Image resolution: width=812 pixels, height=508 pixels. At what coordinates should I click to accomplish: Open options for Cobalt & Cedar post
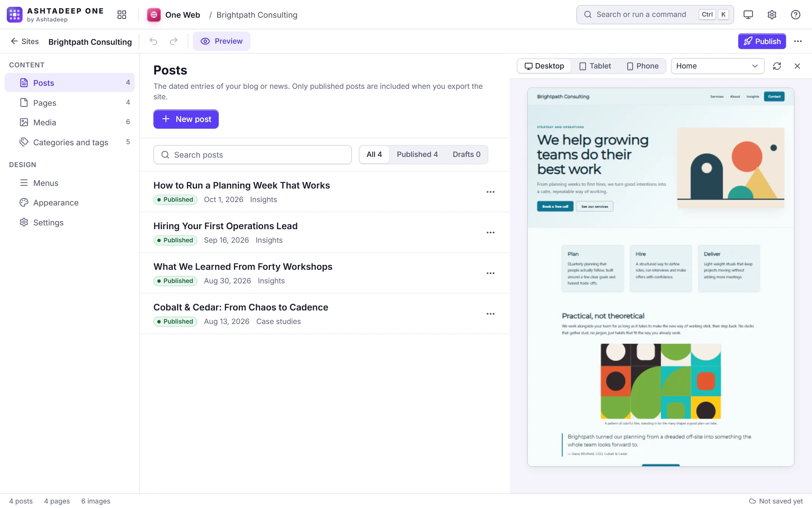(491, 314)
